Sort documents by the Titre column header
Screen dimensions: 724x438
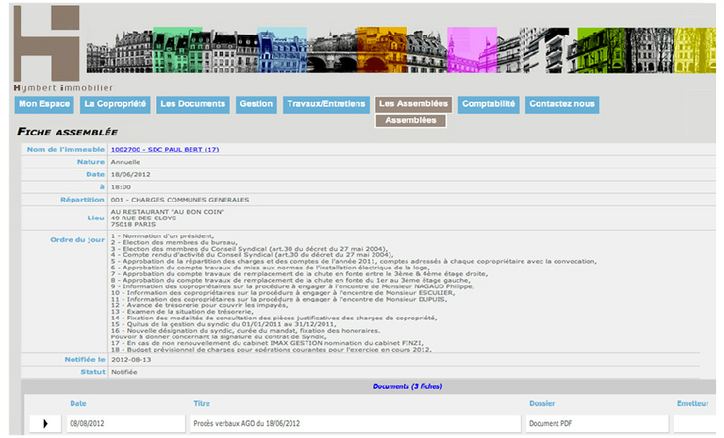pos(201,403)
